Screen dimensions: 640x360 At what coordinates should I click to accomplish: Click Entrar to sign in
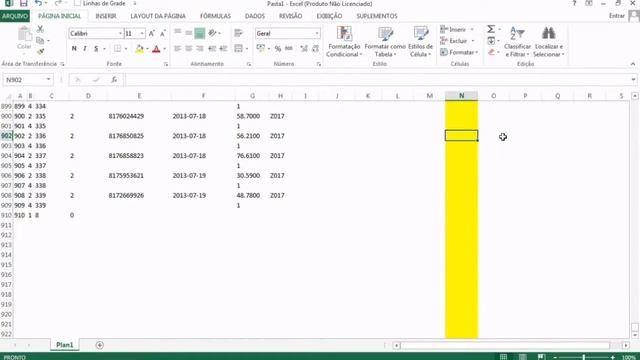tap(617, 16)
